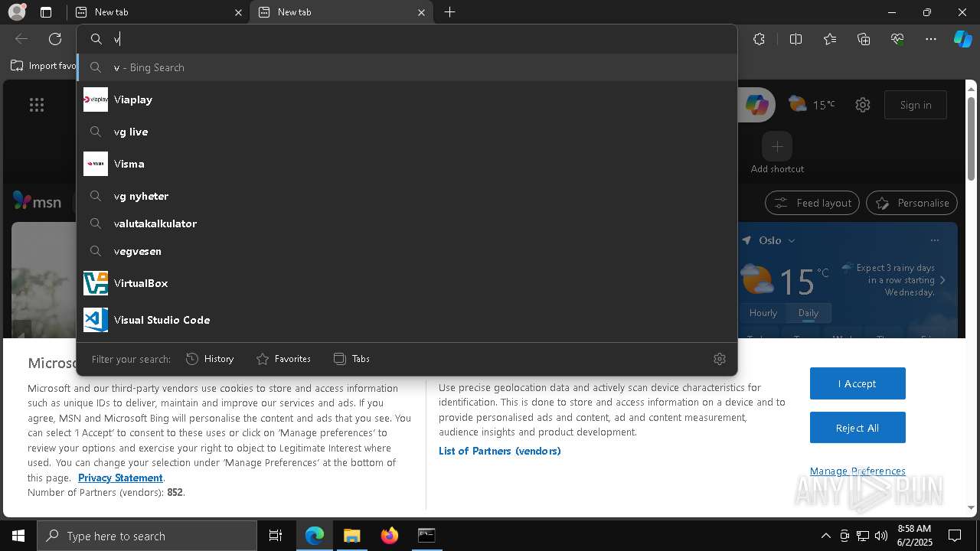Select the VirtualBox suggestion
Screen dimensions: 980x551
click(x=407, y=283)
